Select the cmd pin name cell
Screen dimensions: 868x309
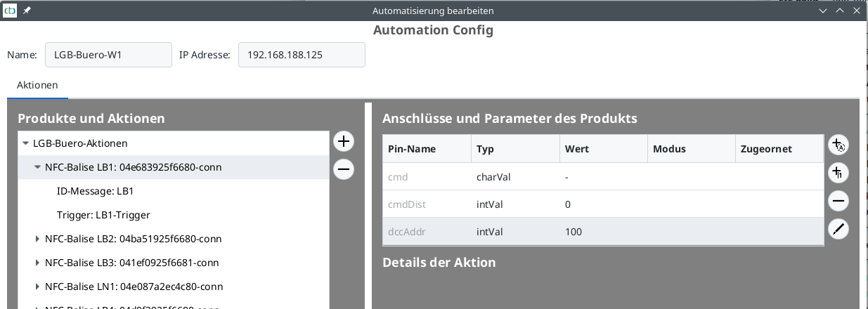427,177
